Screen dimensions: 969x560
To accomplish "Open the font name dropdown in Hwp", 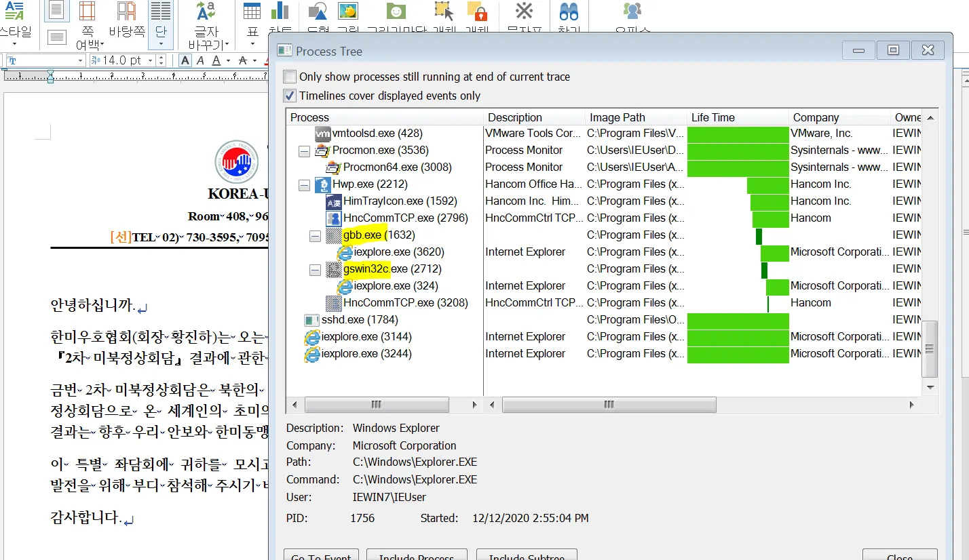I will [80, 60].
